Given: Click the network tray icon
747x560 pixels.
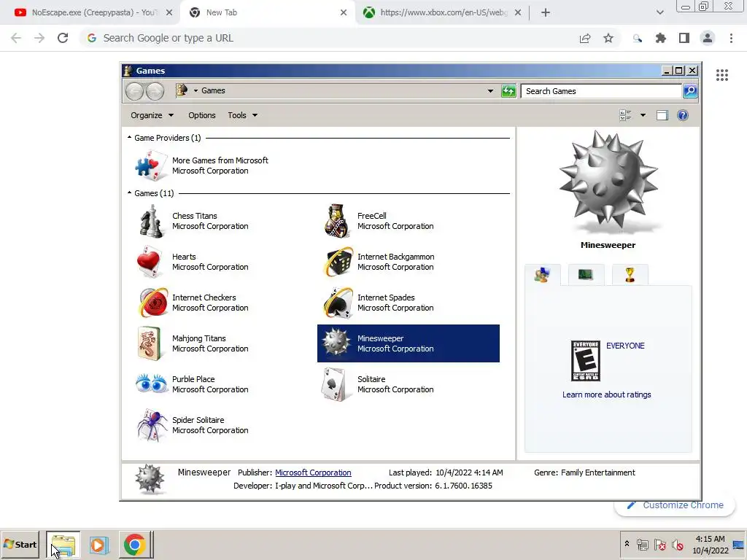Looking at the screenshot, I should click(643, 545).
